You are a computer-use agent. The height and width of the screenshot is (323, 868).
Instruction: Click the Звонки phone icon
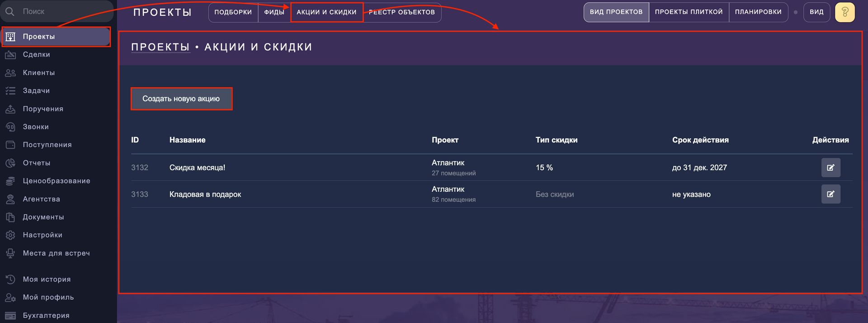pos(10,127)
